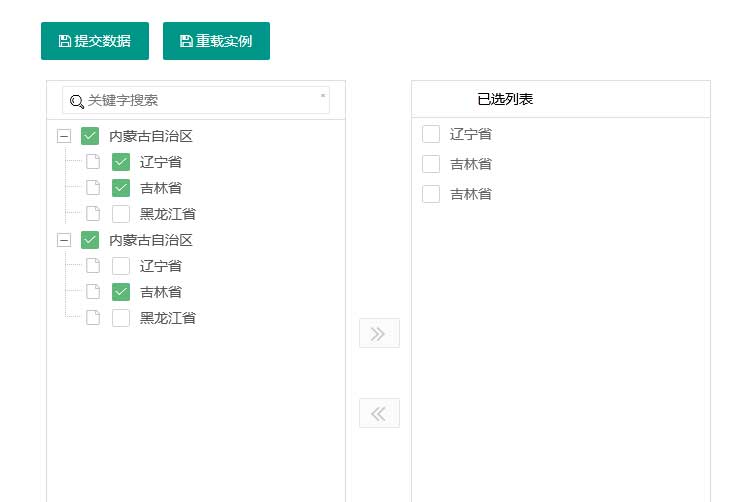Click the magnifier icon in the search box

(77, 101)
